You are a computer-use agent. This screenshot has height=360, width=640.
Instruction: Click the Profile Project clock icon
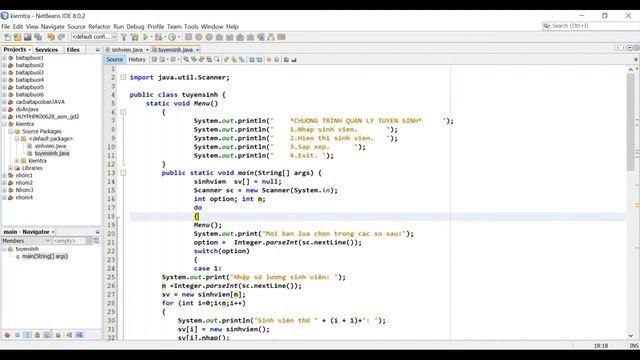172,37
